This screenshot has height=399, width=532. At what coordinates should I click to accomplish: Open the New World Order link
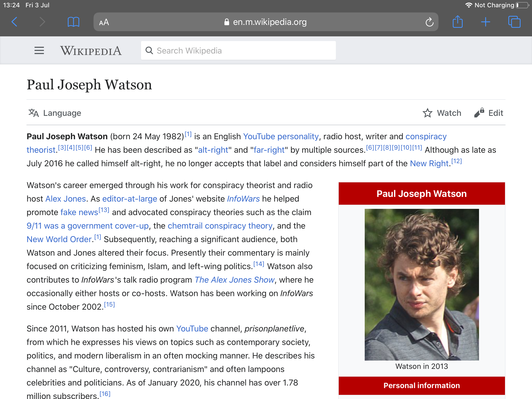[59, 239]
